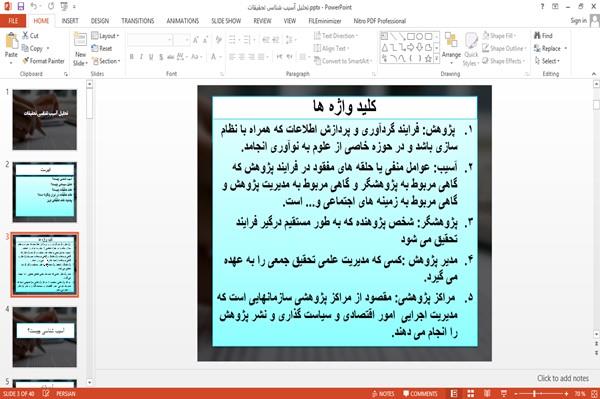The image size is (600, 399).
Task: Click the Redo icon in title bar
Action: point(51,7)
